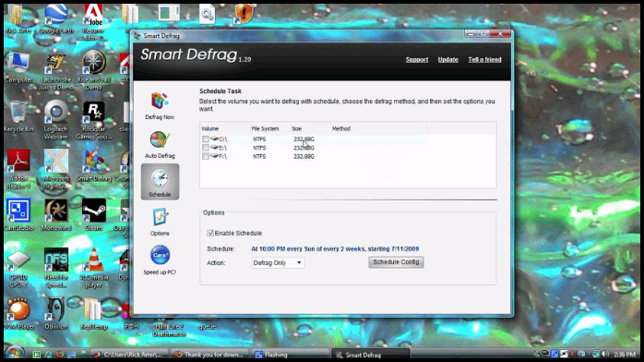Select the Oblivion desktop icon
The width and height of the screenshot is (644, 362).
coord(56,314)
